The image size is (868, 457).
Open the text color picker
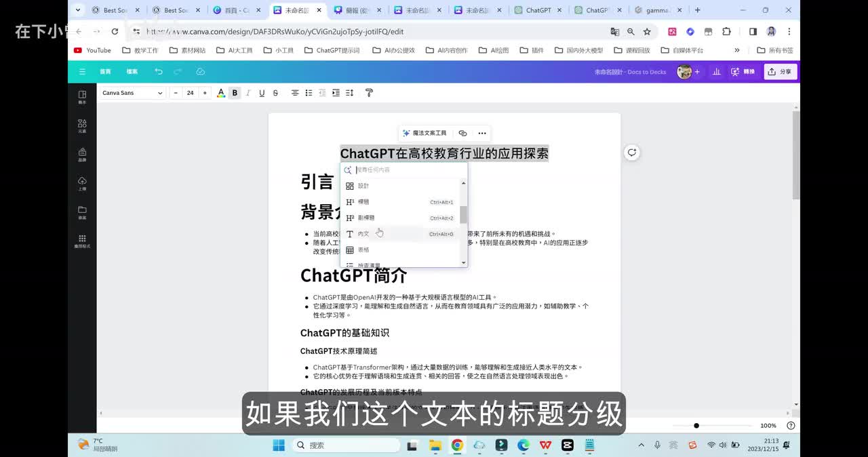point(221,93)
